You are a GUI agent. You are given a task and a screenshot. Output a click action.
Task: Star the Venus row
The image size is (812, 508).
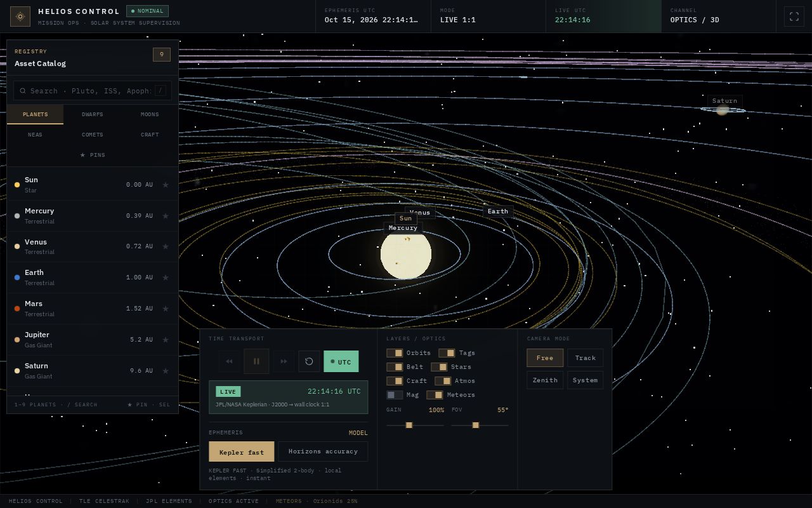coord(166,246)
